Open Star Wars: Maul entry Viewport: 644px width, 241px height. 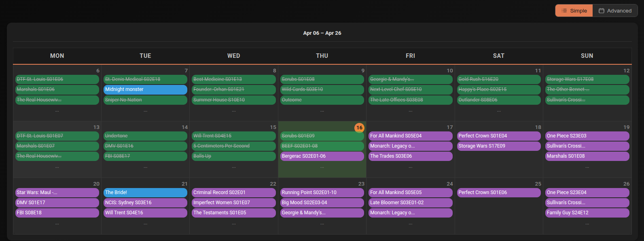[x=57, y=192]
